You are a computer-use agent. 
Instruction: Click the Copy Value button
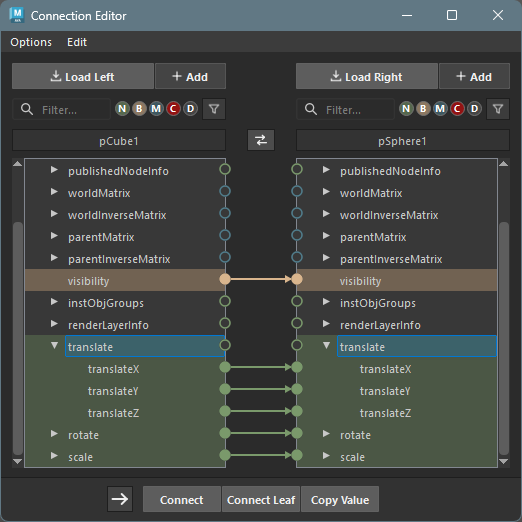pos(340,499)
